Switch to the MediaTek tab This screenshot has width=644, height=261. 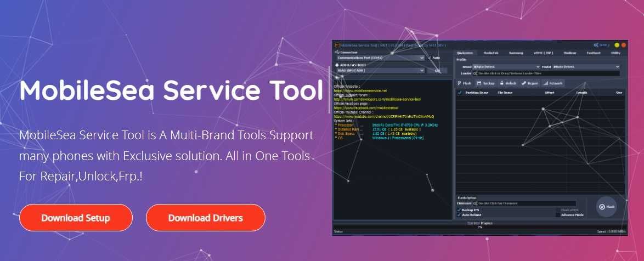point(491,53)
